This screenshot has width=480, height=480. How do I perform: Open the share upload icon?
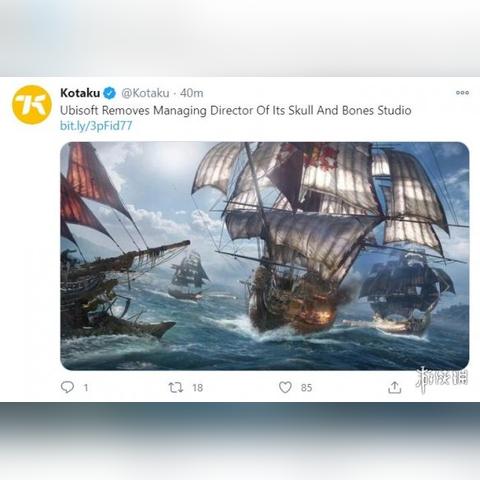click(x=394, y=387)
